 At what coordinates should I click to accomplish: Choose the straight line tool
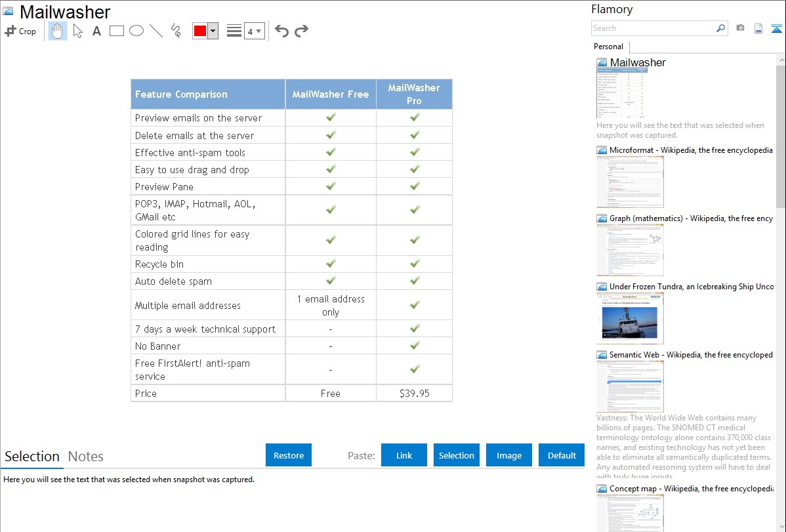pos(156,31)
